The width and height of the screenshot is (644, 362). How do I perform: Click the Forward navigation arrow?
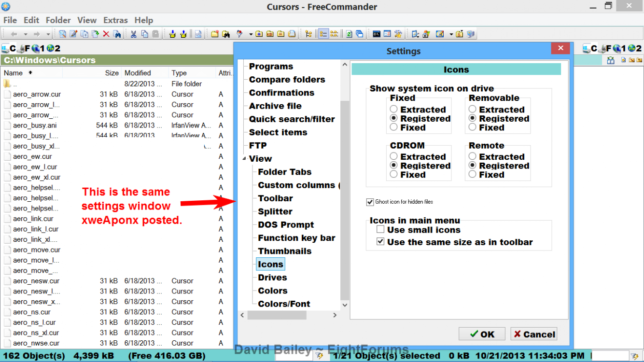pyautogui.click(x=37, y=34)
